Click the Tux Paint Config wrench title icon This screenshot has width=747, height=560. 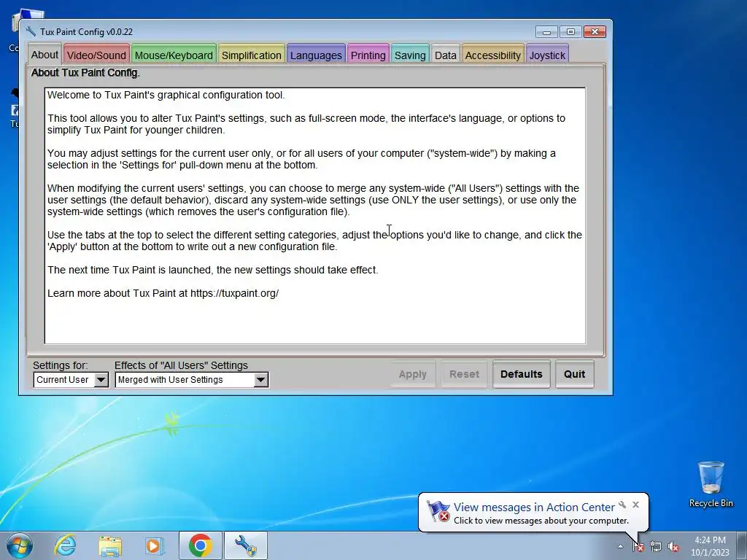click(x=31, y=31)
